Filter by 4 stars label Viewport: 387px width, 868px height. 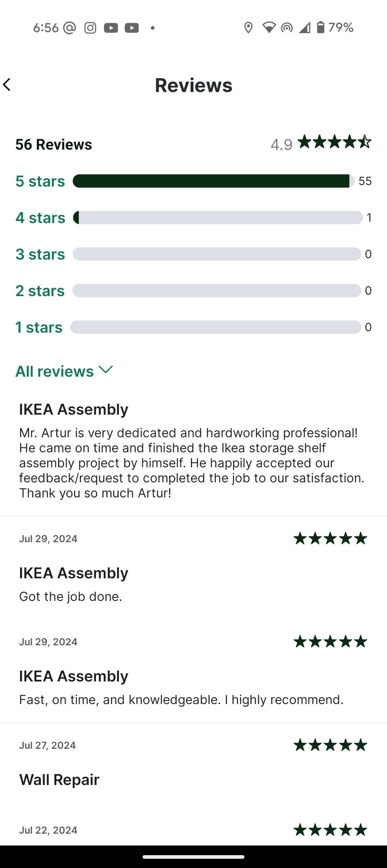click(x=40, y=218)
